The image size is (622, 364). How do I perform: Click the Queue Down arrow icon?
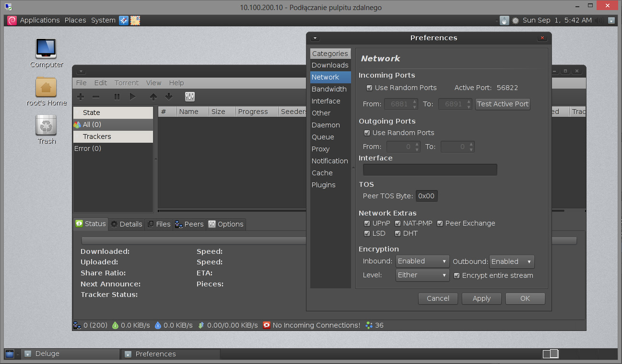169,97
